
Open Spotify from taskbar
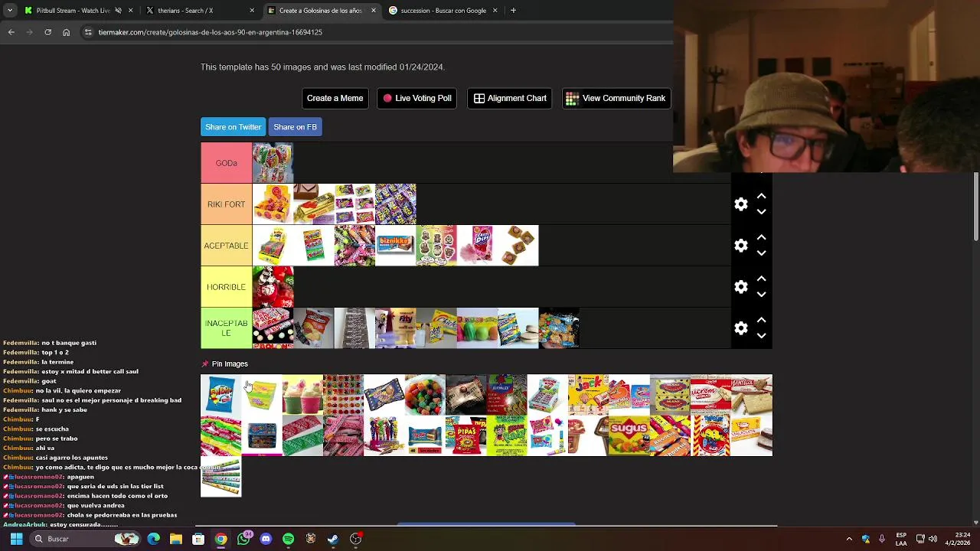288,539
